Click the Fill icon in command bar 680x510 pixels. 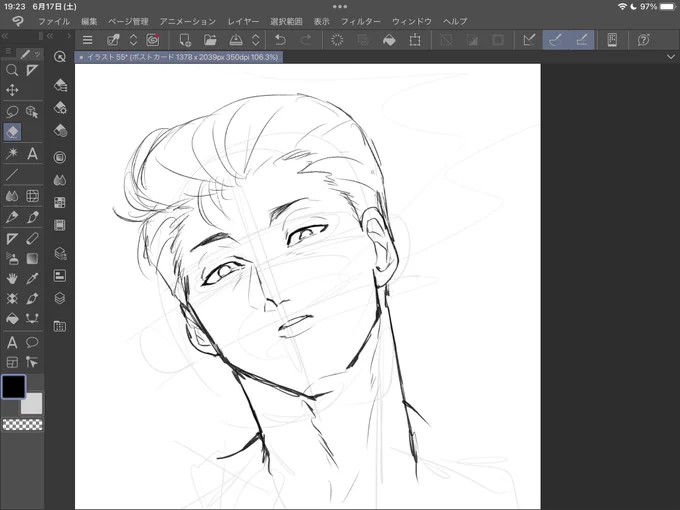click(389, 40)
